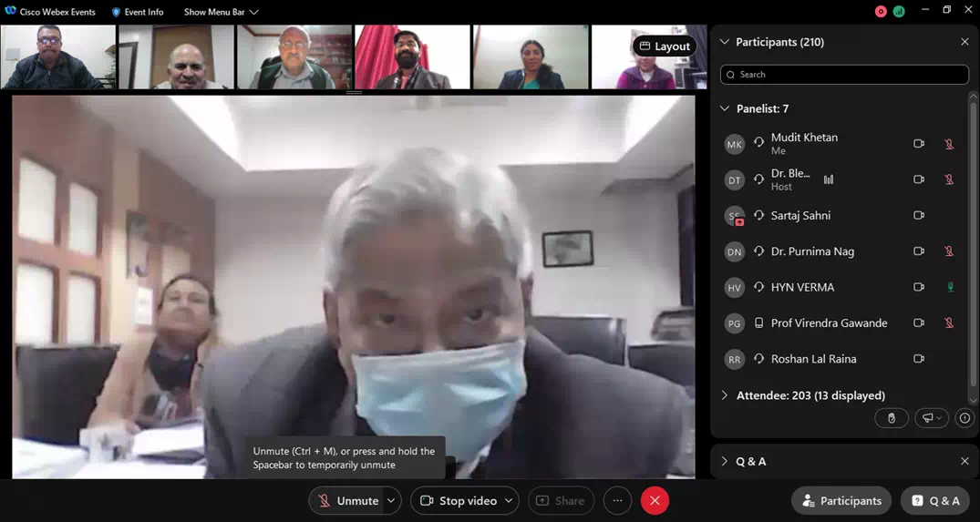Click the thumbnail strip divider handle

(x=354, y=92)
